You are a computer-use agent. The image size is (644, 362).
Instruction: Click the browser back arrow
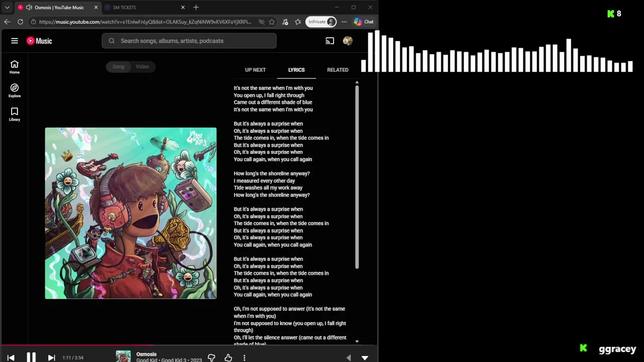[x=7, y=22]
